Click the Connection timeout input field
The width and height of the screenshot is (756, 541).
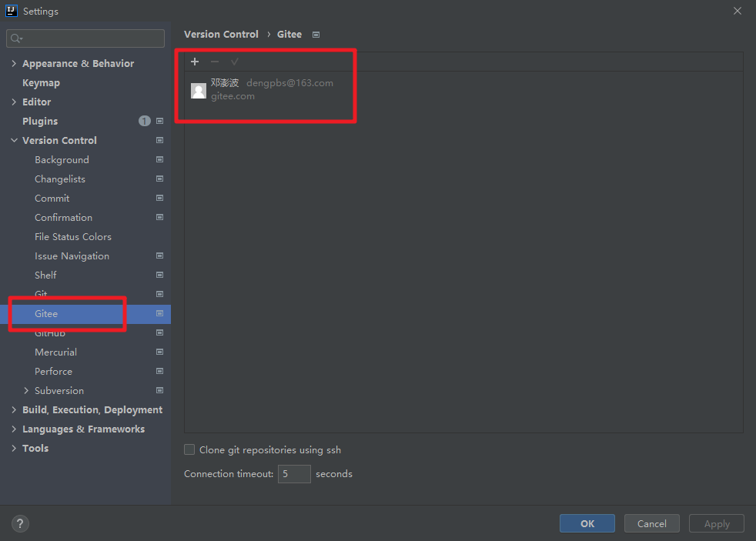coord(294,474)
